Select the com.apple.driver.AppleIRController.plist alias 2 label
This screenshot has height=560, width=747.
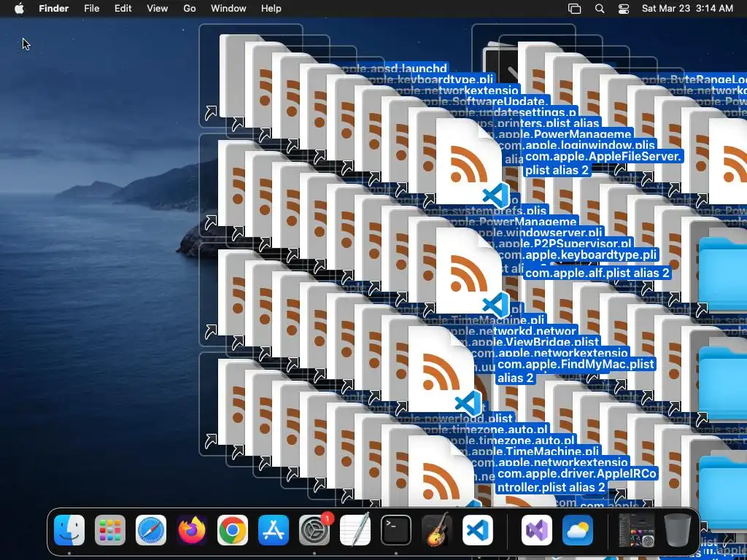coord(576,480)
